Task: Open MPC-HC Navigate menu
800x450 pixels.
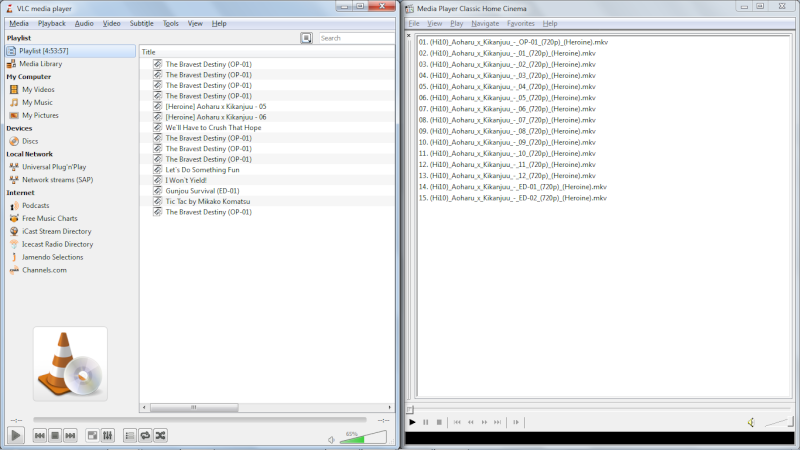Action: coord(485,23)
